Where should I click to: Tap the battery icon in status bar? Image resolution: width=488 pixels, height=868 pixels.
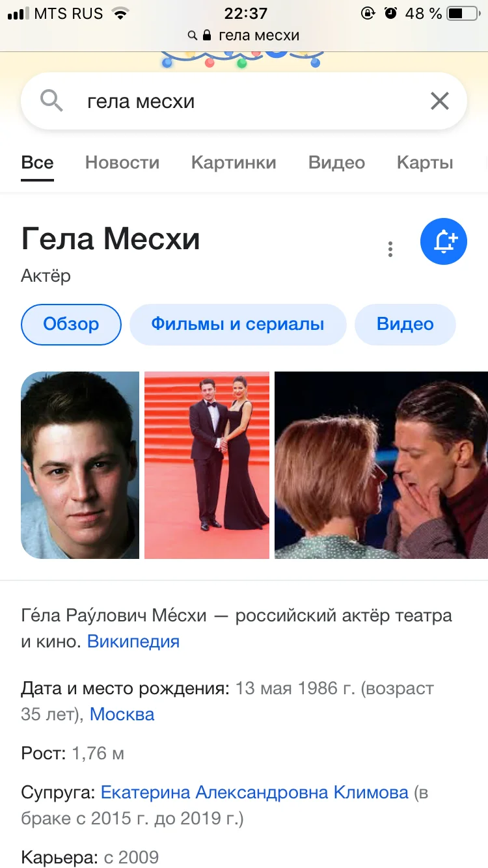[x=463, y=13]
